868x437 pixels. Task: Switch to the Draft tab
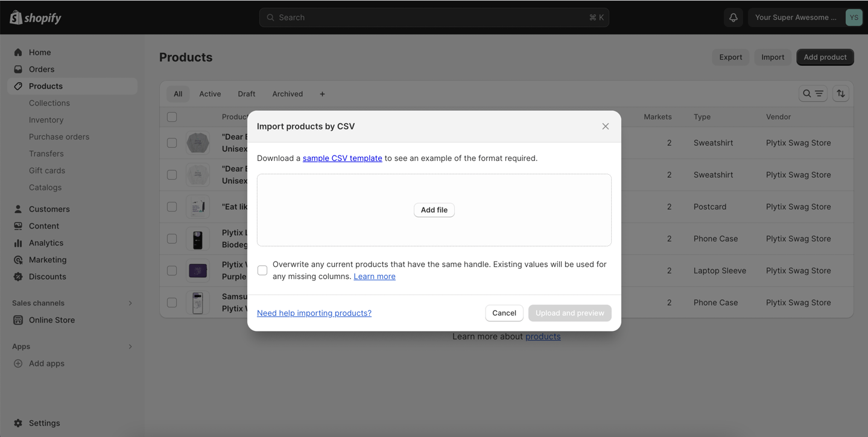pos(246,93)
